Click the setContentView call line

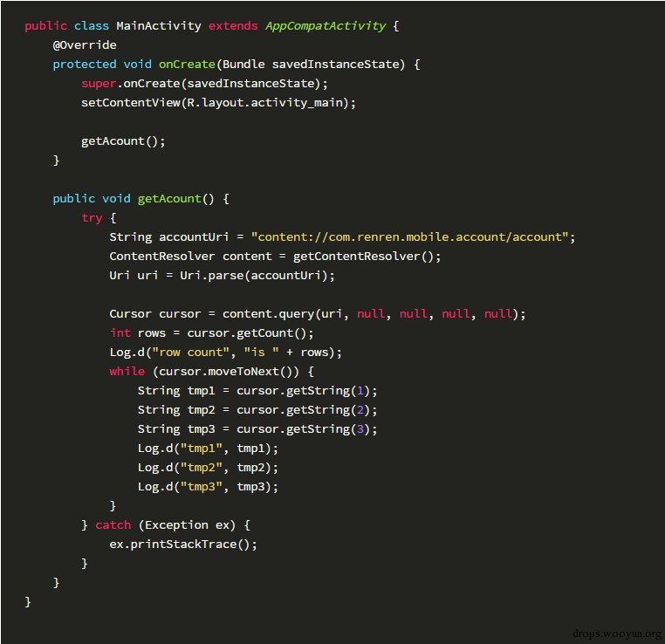point(218,103)
